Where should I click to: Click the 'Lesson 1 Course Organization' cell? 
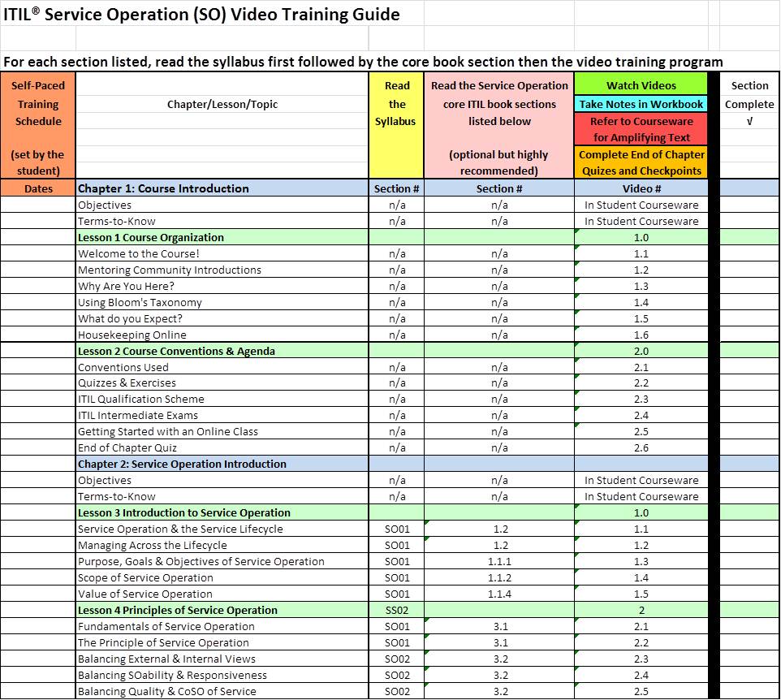click(222, 237)
